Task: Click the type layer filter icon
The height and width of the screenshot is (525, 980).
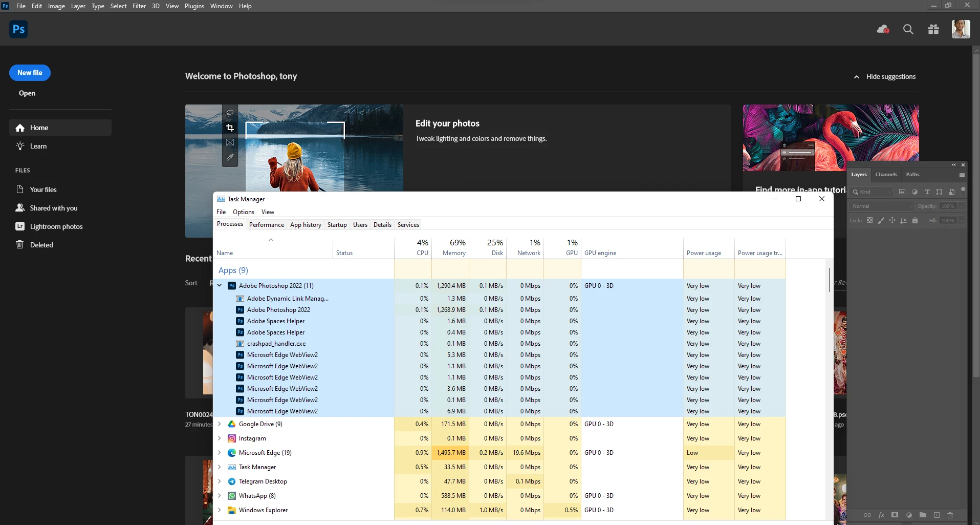Action: pos(927,192)
